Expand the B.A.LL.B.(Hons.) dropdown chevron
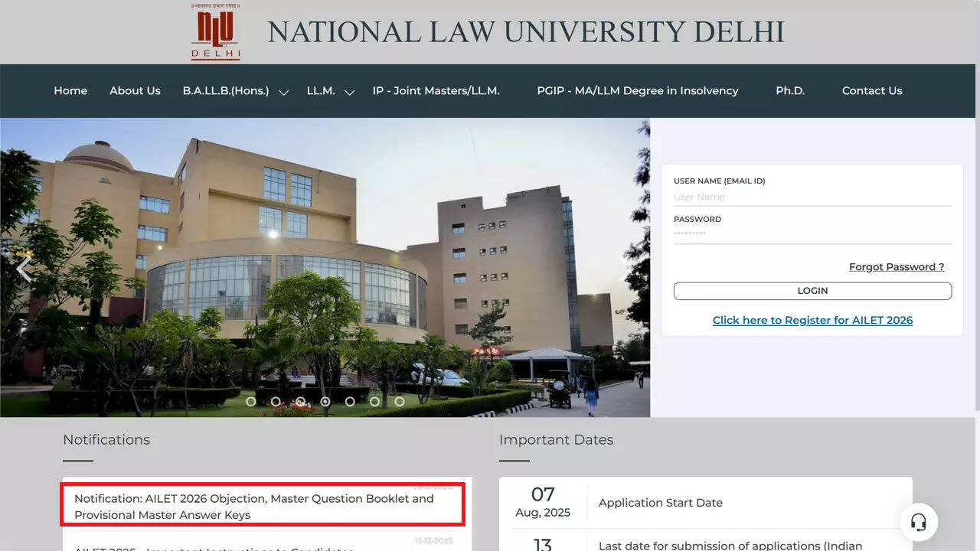Image resolution: width=980 pixels, height=551 pixels. 283,92
